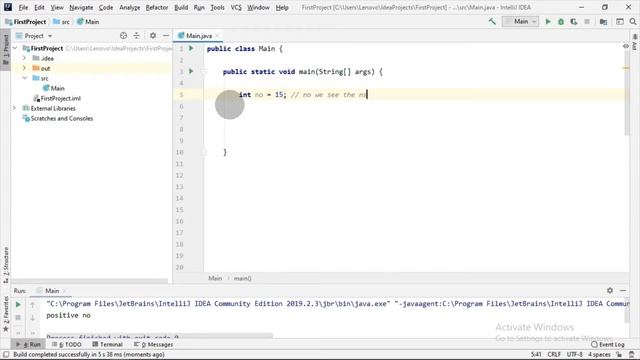Viewport: 640px width, 360px height.
Task: Open the VCS menu
Action: click(236, 7)
